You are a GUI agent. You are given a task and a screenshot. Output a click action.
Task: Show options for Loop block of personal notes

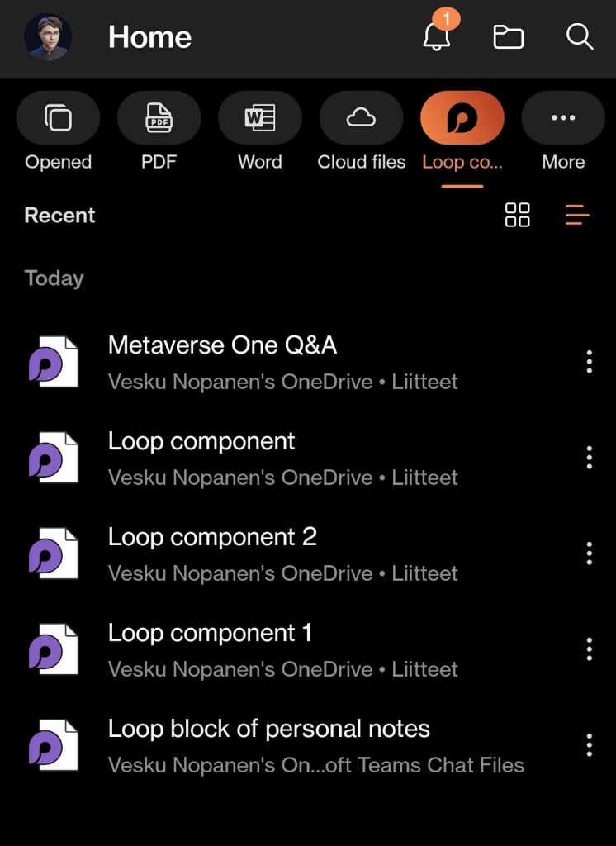[x=589, y=745]
